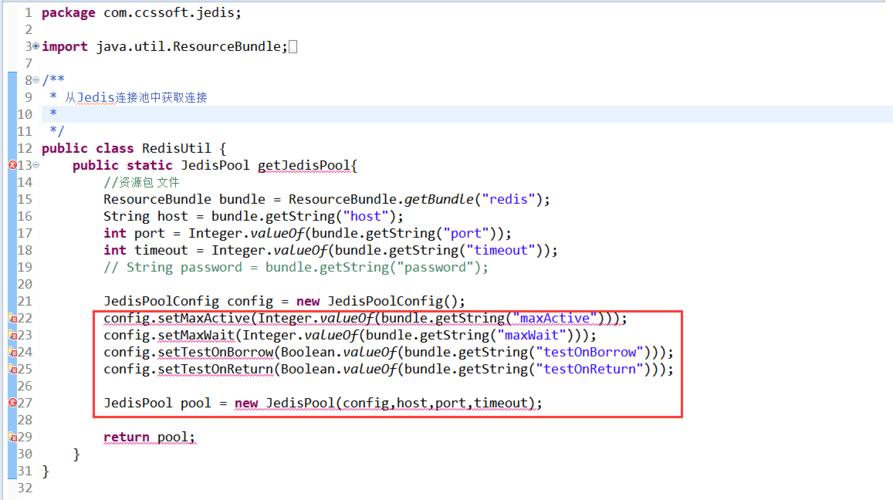893x500 pixels.
Task: Click line number 21 in the gutter
Action: (24, 301)
